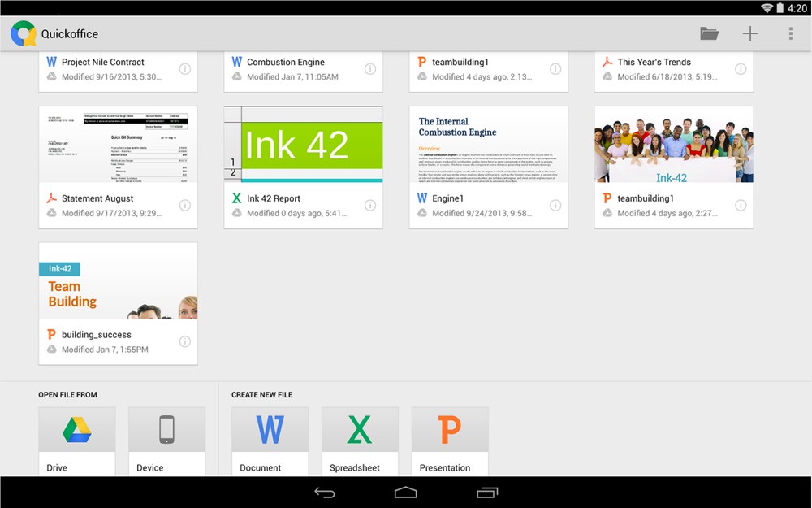The width and height of the screenshot is (812, 508).
Task: Open file from Device storage
Action: (166, 441)
